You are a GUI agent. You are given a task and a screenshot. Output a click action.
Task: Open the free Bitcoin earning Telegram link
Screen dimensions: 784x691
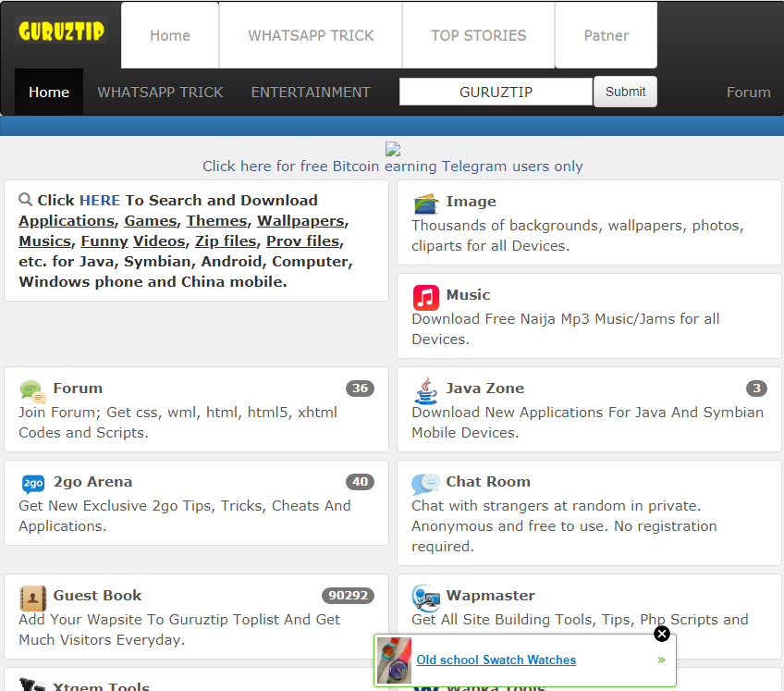coord(393,167)
